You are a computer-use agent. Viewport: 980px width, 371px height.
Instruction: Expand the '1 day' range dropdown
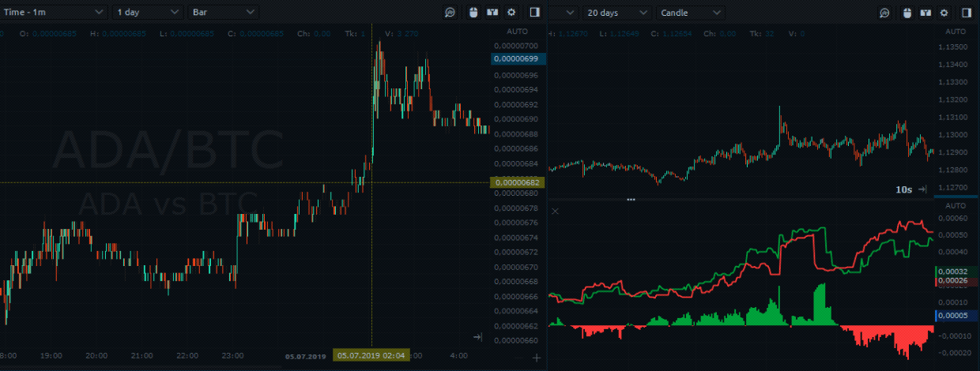148,13
